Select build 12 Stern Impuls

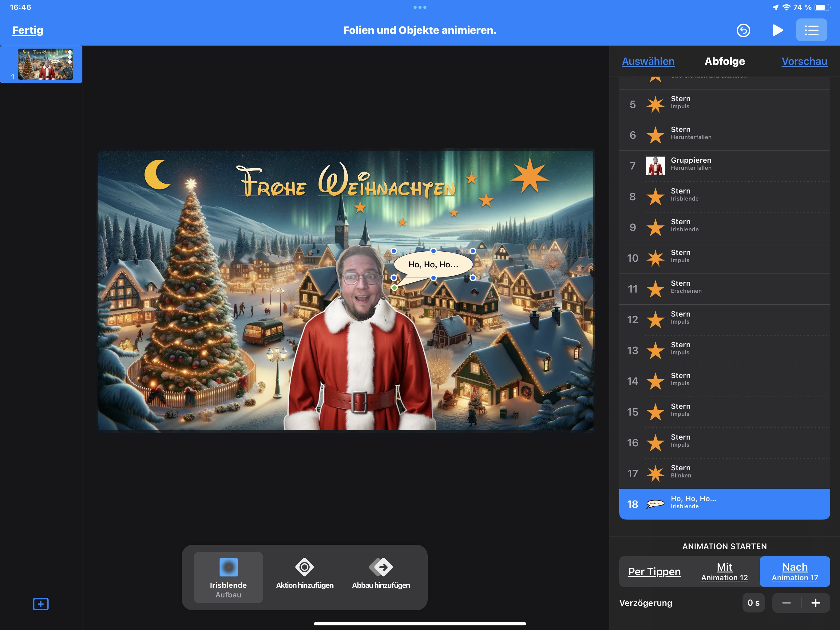click(724, 320)
